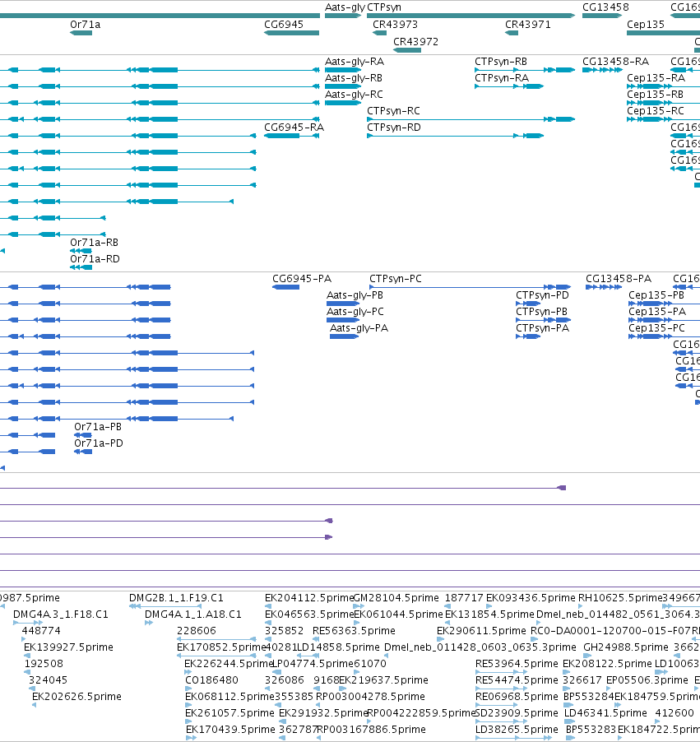Select EST EK290611.5prime
Image resolution: width=700 pixels, height=742 pixels.
click(481, 631)
